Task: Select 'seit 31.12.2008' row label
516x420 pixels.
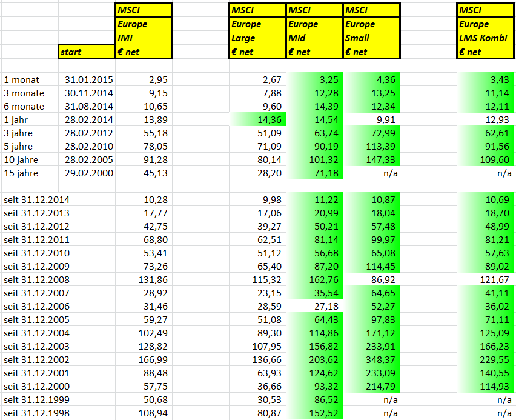Action: click(x=36, y=279)
